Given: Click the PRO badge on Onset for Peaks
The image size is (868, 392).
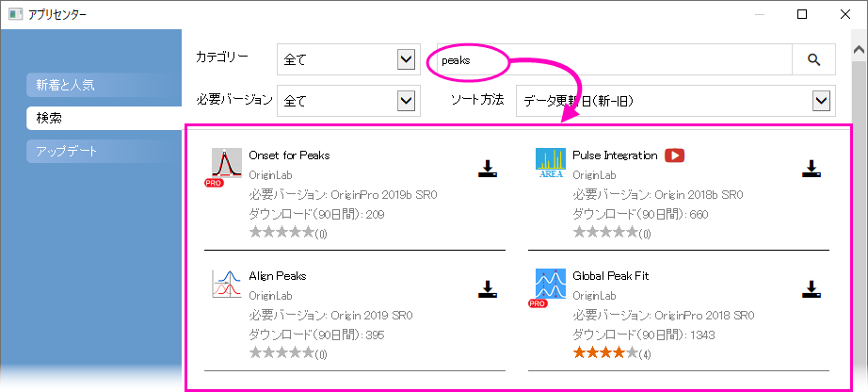Looking at the screenshot, I should (x=214, y=183).
